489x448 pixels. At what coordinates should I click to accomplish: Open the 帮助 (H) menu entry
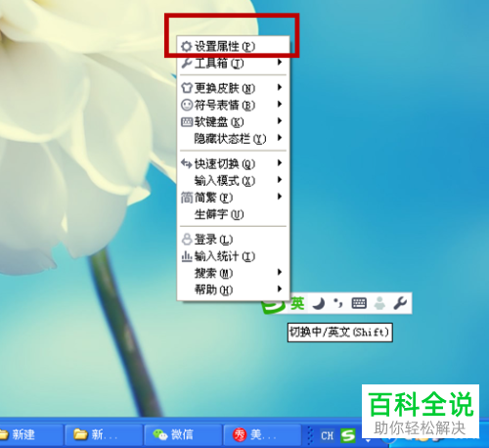click(233, 290)
